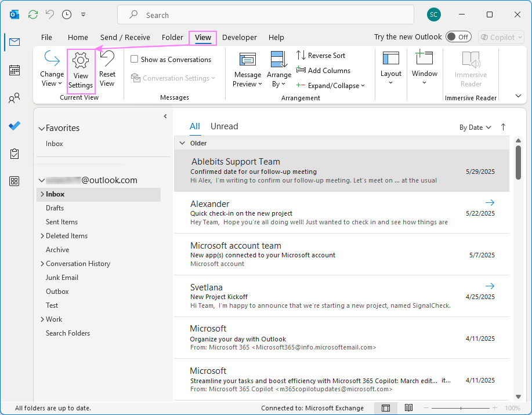Screen dimensions: 532x415
Task: Show All messages tab
Action: pos(195,126)
